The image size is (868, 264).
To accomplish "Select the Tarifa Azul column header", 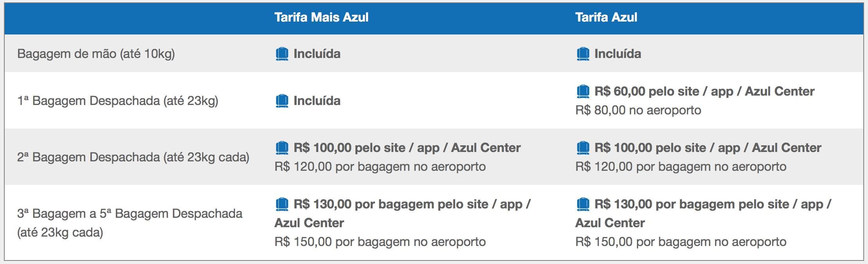I will 606,17.
